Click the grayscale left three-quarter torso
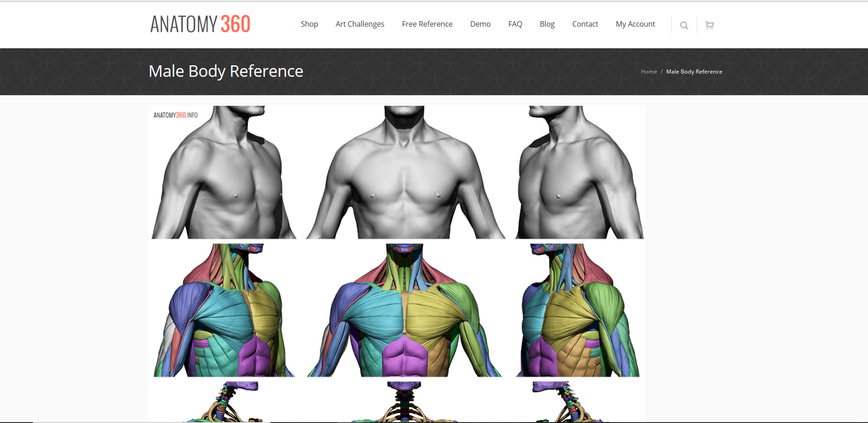 point(224,172)
